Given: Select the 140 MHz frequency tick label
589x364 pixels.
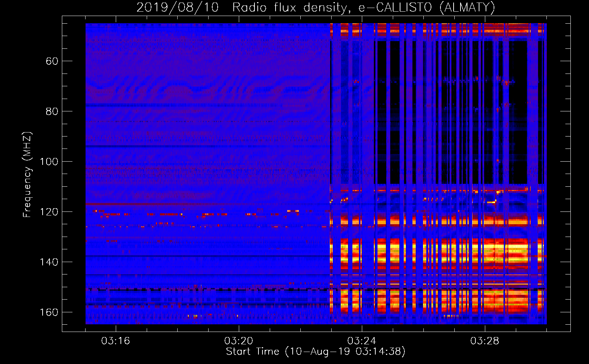Looking at the screenshot, I should (x=49, y=262).
